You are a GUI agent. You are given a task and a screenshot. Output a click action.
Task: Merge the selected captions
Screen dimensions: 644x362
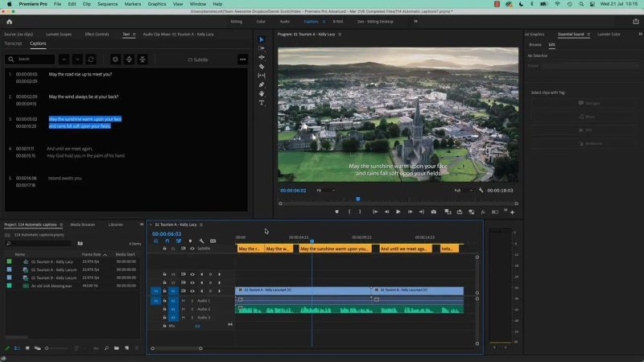pyautogui.click(x=142, y=60)
